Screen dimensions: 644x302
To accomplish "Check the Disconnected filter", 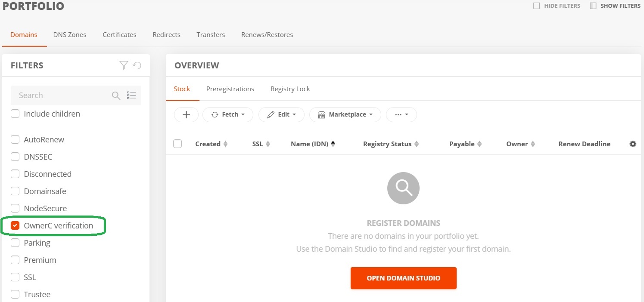I will point(15,174).
